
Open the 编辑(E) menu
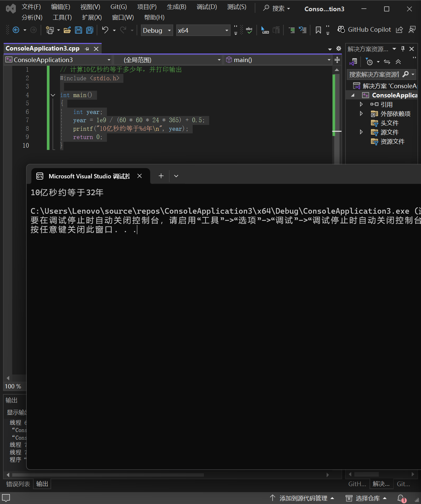click(61, 7)
